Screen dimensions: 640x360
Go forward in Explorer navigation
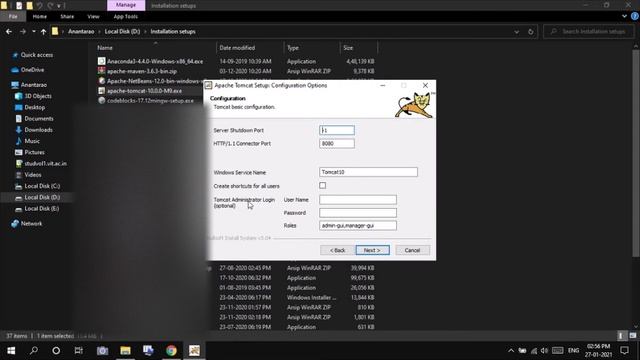pos(23,31)
